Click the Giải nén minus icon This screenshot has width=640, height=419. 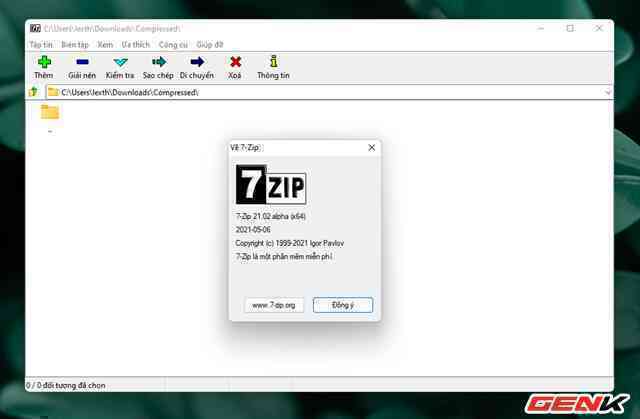tap(82, 62)
